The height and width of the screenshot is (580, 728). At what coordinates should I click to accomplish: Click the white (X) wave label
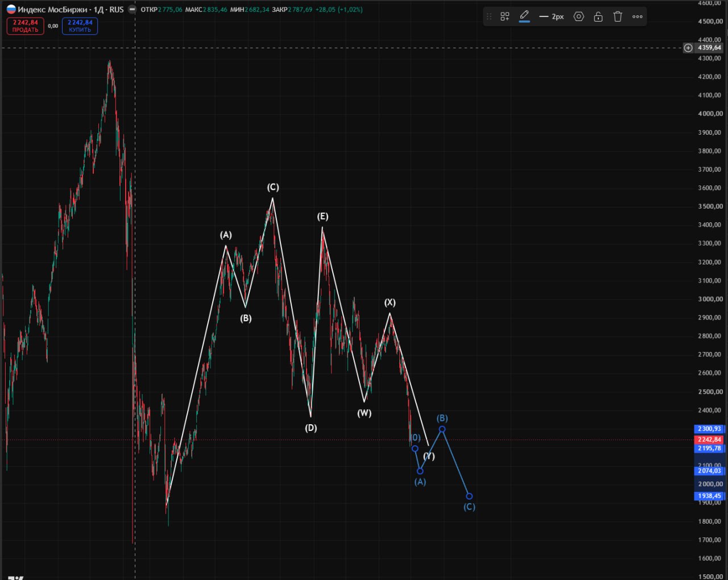(x=390, y=303)
